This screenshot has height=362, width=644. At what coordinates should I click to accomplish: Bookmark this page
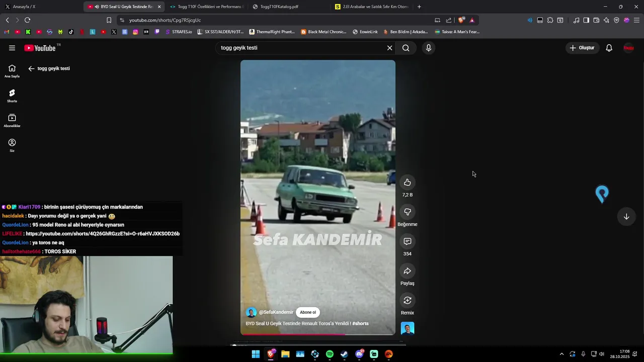109,20
